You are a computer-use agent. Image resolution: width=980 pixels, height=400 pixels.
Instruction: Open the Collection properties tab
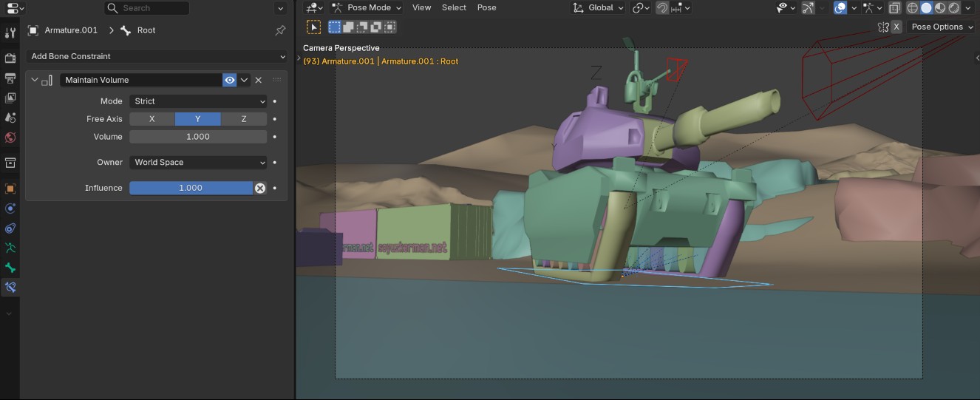[x=10, y=163]
